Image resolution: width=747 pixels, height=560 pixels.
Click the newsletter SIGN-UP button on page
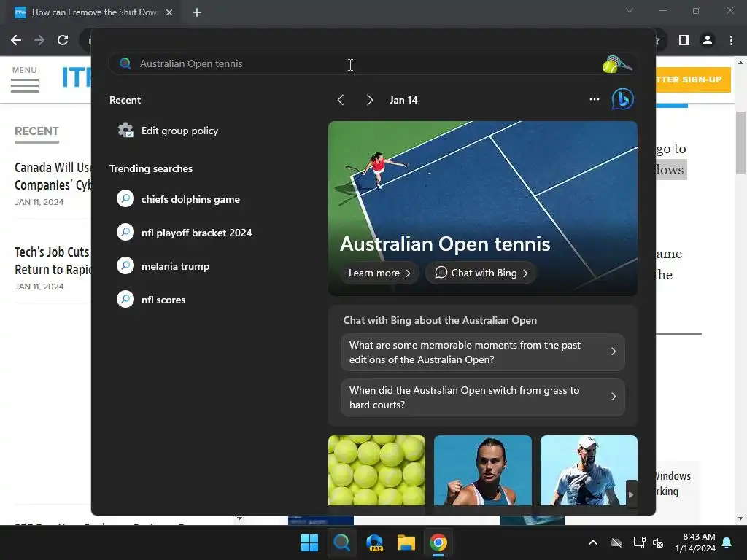pyautogui.click(x=693, y=79)
